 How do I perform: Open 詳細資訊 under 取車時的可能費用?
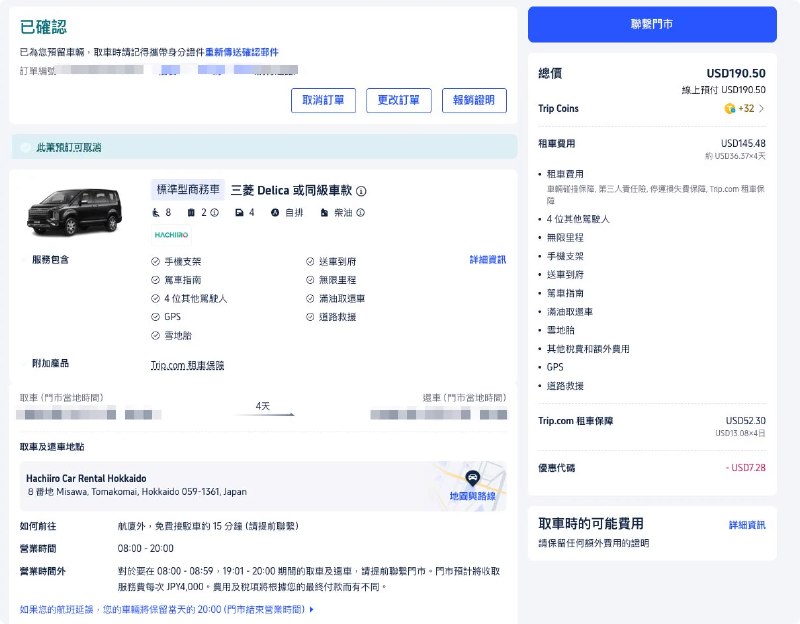click(x=747, y=525)
